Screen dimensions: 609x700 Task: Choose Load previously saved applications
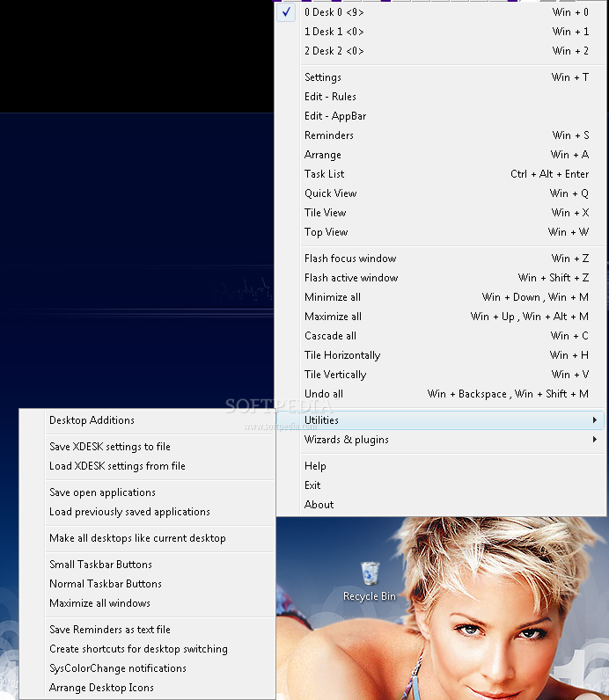pyautogui.click(x=147, y=512)
